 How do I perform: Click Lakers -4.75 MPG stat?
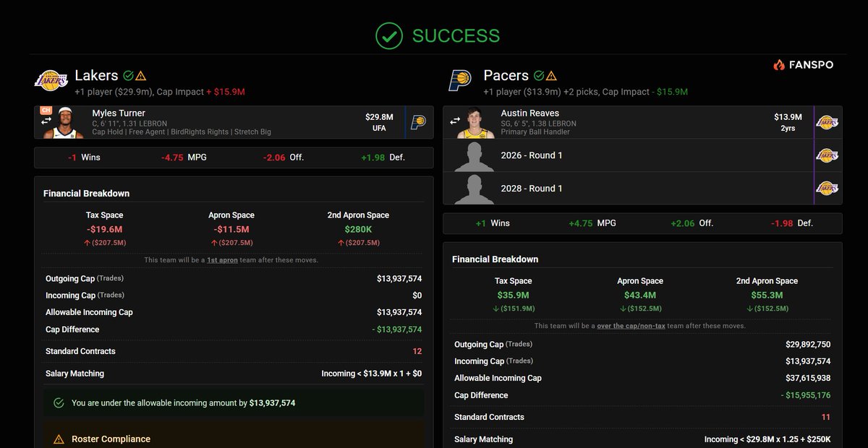pos(184,157)
